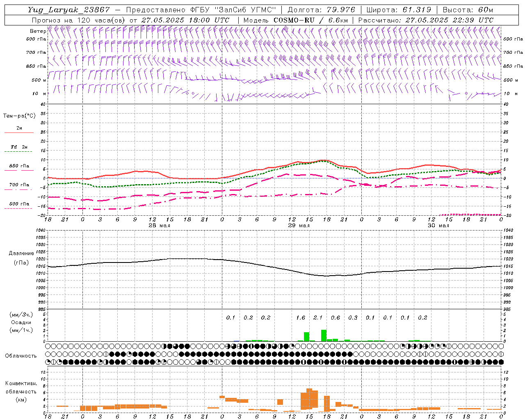The width and height of the screenshot is (525, 420).
Task: Click the 3-hour precipitation value 0.3
Action: point(353,317)
